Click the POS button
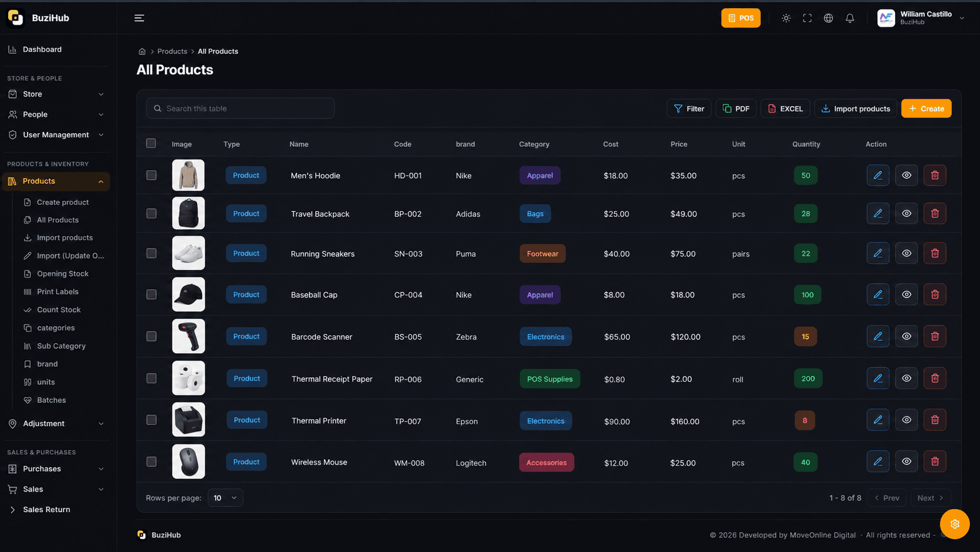The image size is (980, 552). pos(741,18)
